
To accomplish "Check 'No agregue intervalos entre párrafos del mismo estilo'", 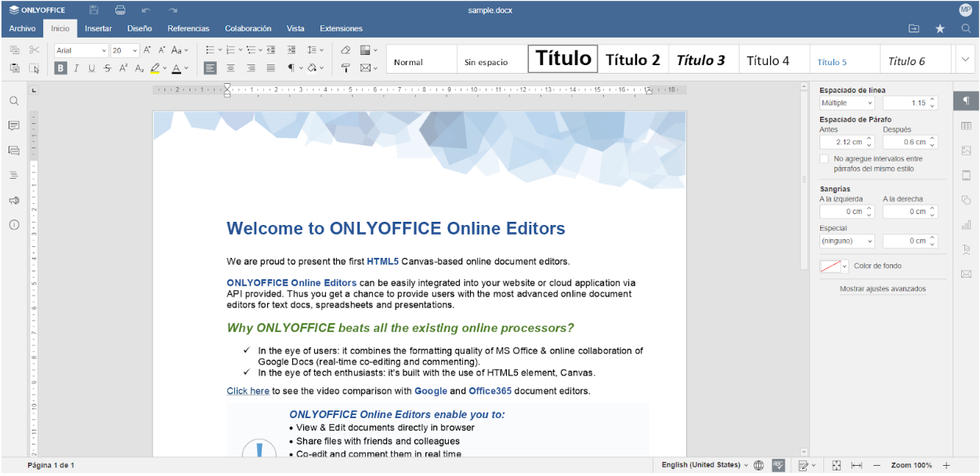I will point(823,158).
